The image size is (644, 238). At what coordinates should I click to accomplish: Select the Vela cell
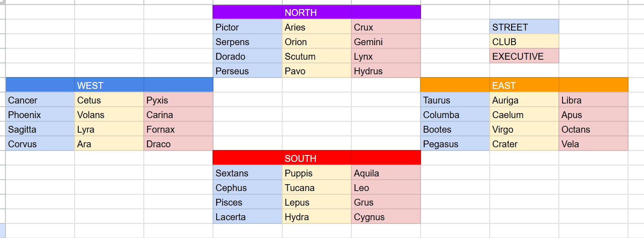tap(593, 144)
